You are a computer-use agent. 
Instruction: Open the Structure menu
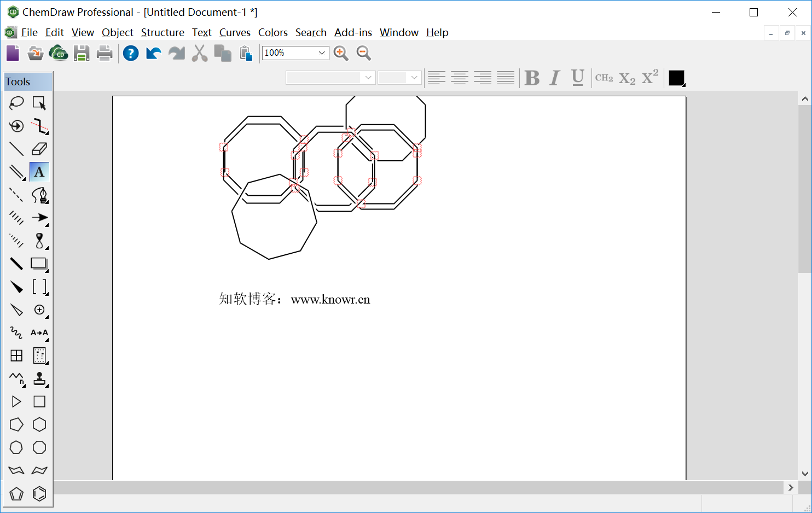coord(163,32)
